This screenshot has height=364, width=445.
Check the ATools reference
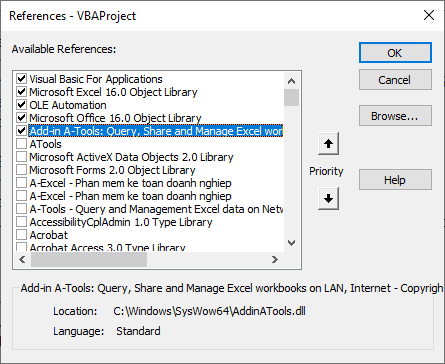22,144
